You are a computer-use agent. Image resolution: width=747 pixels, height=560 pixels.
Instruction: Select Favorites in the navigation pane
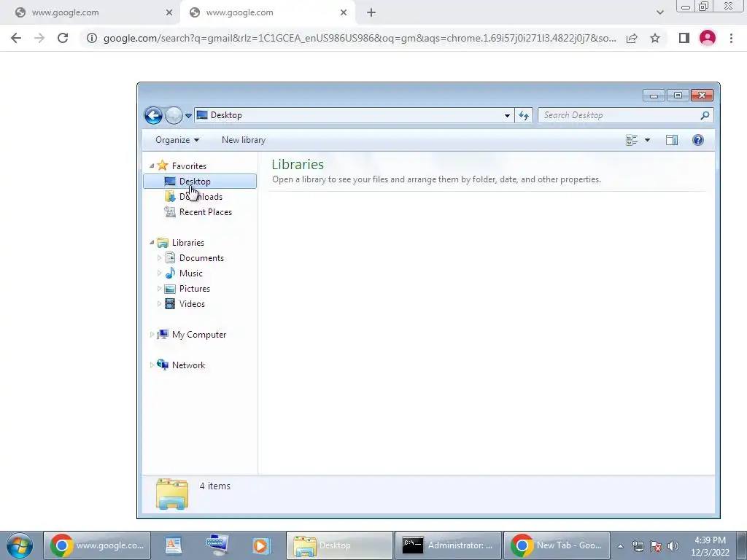point(189,166)
